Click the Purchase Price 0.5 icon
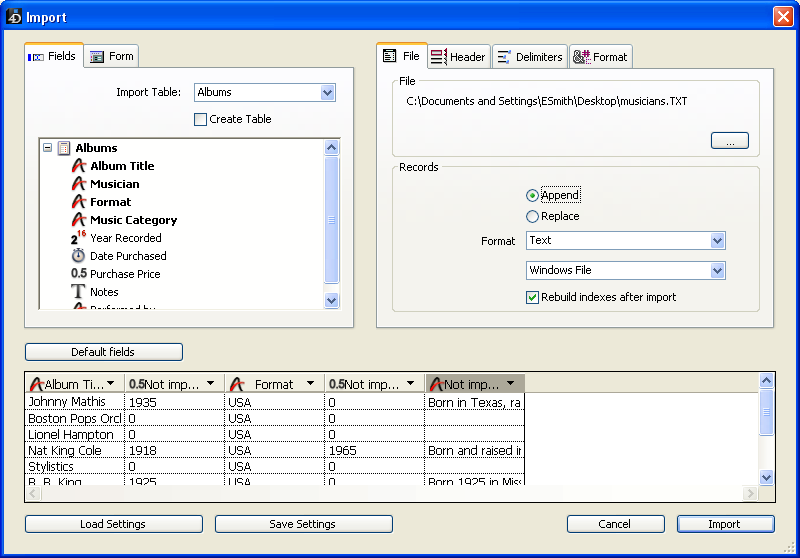The width and height of the screenshot is (800, 558). (79, 274)
